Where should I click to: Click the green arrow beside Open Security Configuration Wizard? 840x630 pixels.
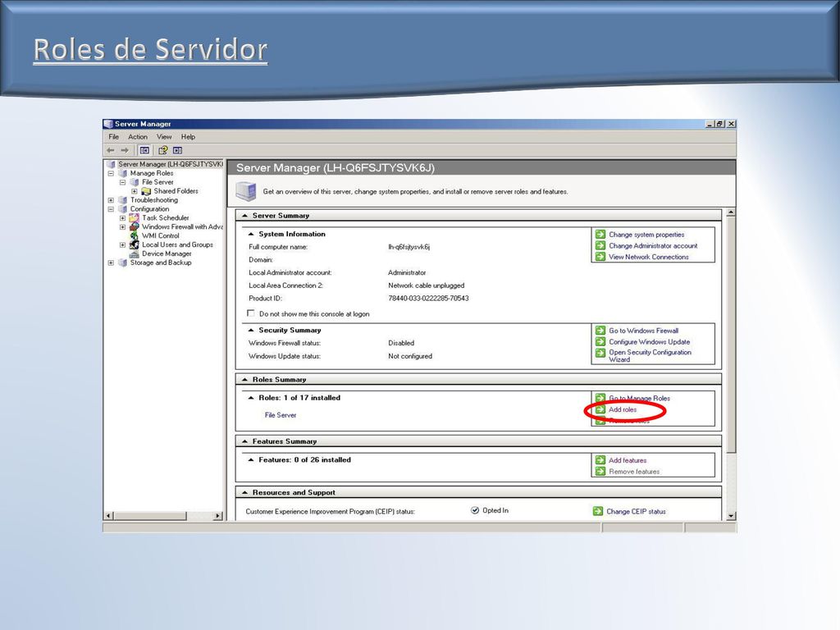pos(600,353)
